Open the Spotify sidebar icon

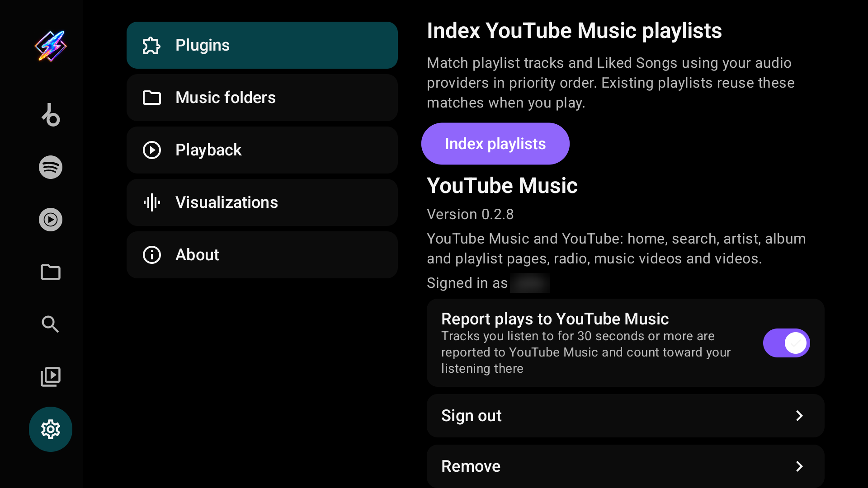[51, 167]
